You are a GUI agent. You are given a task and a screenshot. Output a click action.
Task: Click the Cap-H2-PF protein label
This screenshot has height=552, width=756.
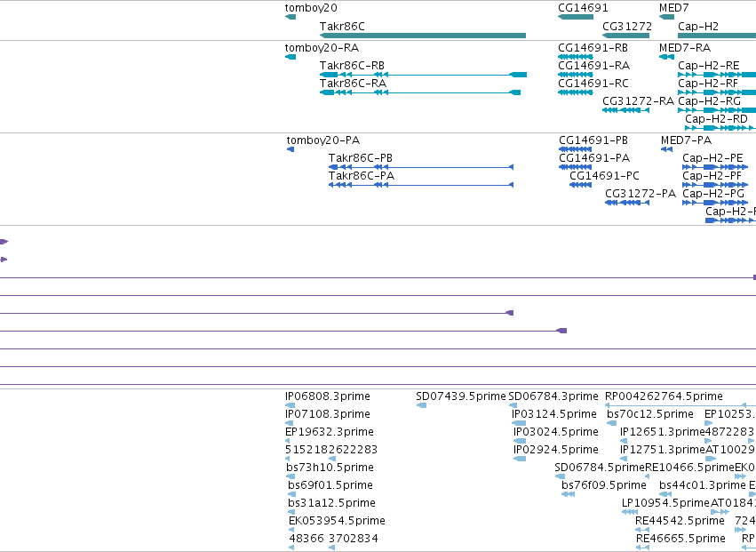tap(712, 176)
